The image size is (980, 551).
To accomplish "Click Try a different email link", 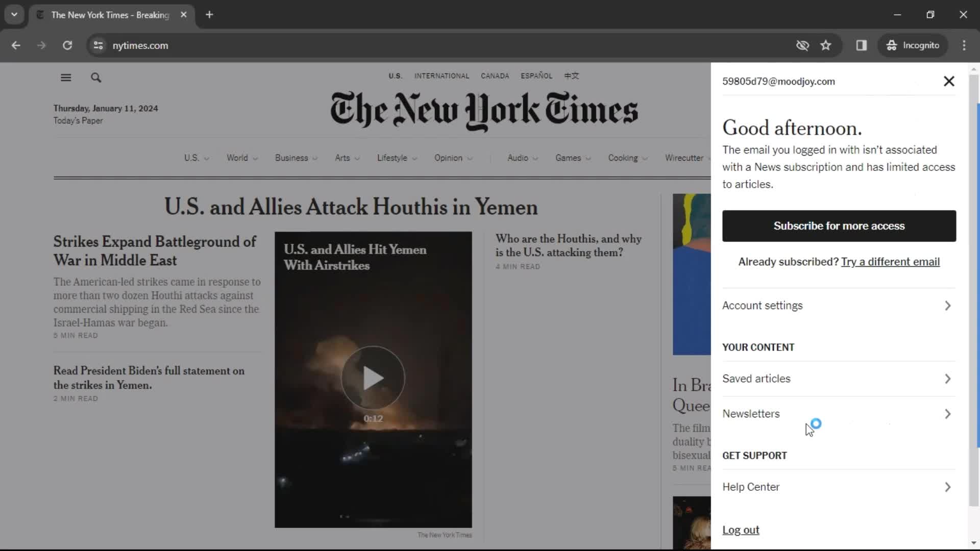I will 890,262.
